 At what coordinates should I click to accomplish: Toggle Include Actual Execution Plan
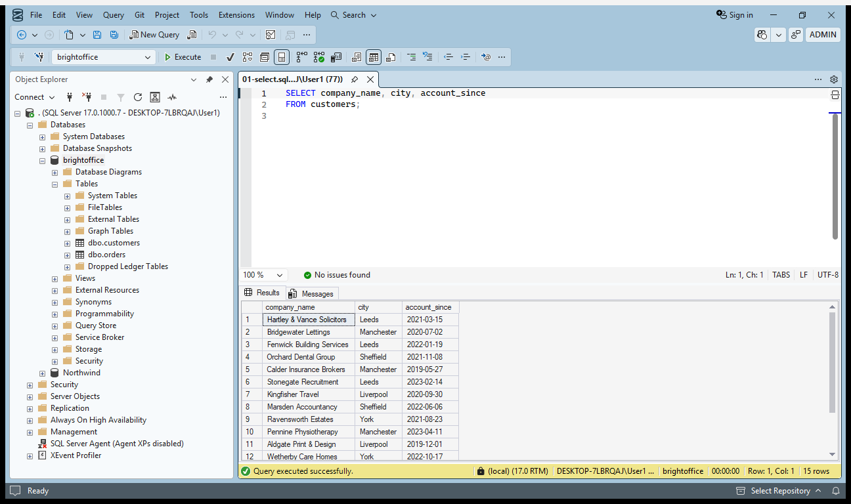coord(301,57)
